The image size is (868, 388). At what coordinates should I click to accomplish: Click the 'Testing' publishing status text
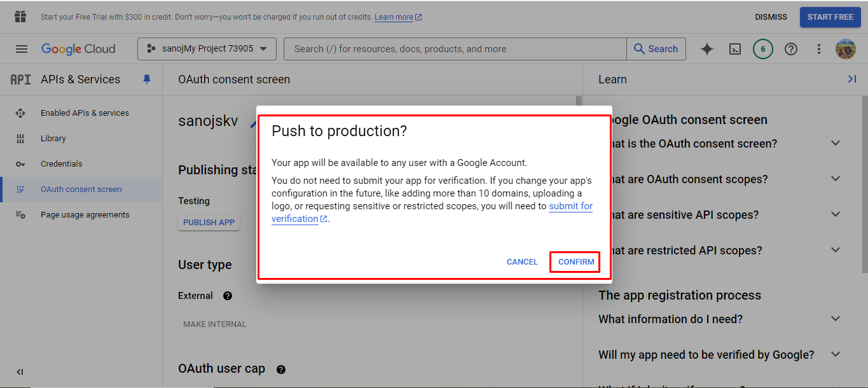pyautogui.click(x=194, y=201)
